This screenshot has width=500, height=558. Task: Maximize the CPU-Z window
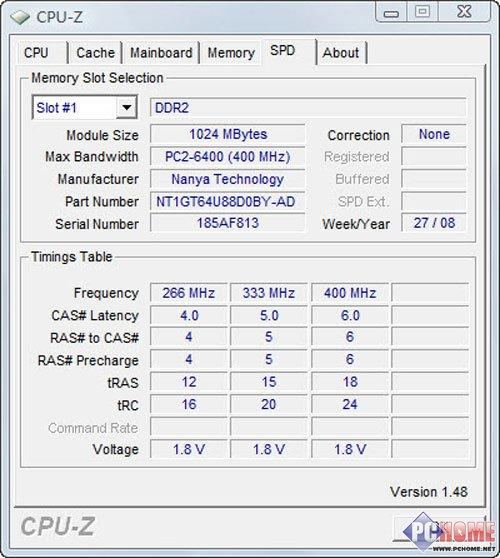[423, 12]
